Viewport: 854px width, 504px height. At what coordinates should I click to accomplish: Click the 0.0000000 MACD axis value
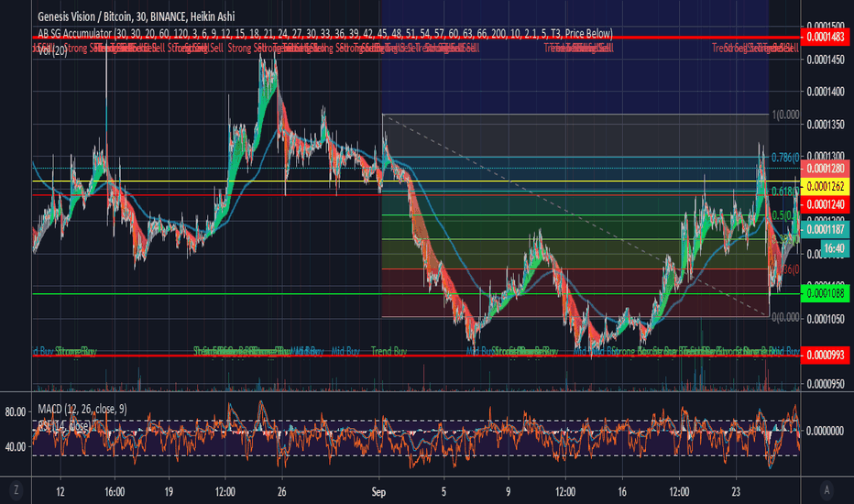(x=826, y=431)
